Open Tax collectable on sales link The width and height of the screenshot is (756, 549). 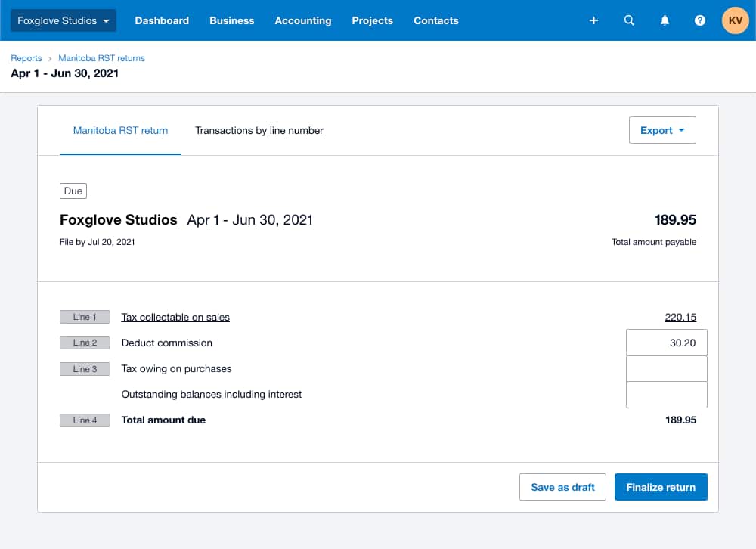[x=175, y=317]
